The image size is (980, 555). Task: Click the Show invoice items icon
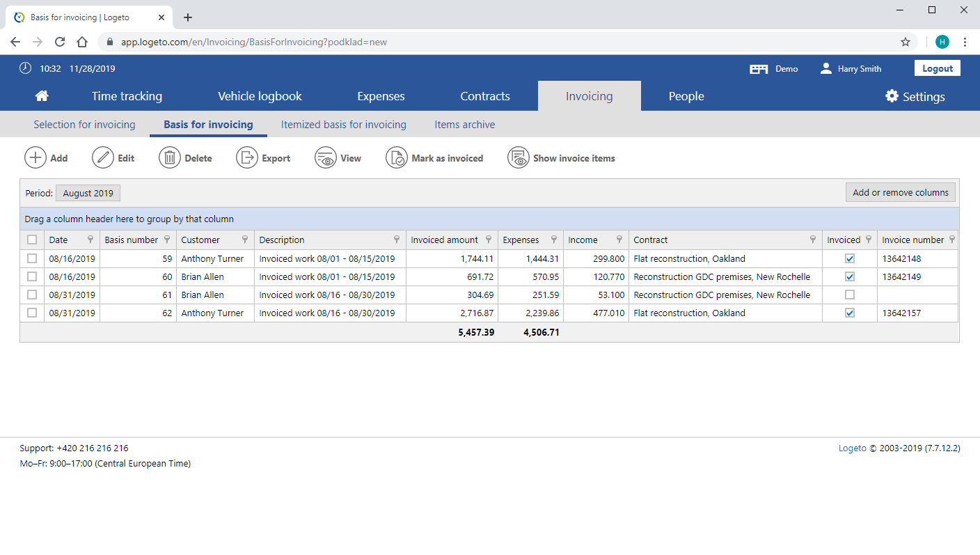(x=519, y=158)
